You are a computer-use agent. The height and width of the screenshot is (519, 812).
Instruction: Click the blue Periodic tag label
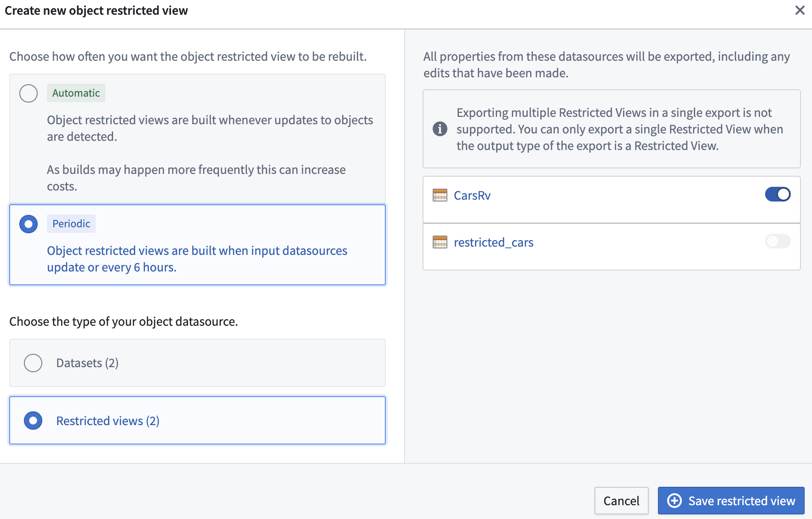[x=71, y=224]
